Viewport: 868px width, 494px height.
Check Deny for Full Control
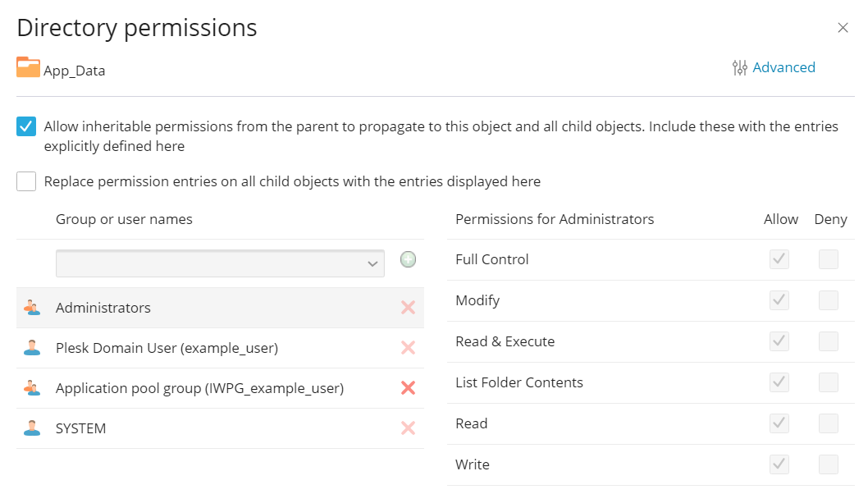(x=829, y=258)
